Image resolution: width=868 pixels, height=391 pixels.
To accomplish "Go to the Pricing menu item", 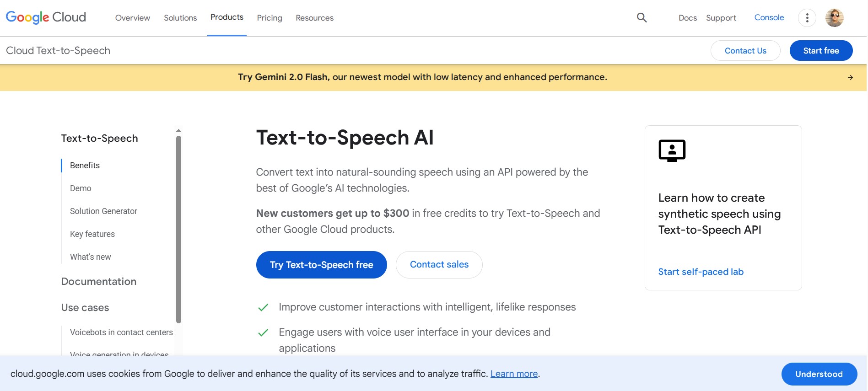I will click(x=270, y=18).
